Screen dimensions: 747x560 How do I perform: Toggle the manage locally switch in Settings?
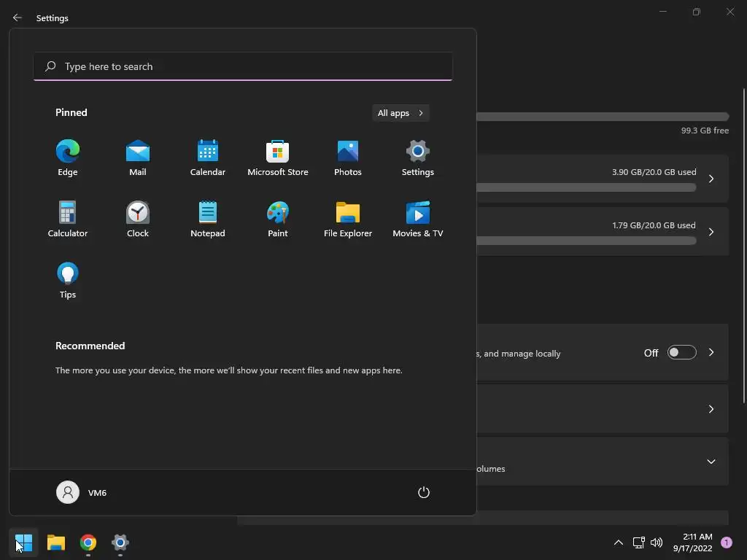(682, 352)
